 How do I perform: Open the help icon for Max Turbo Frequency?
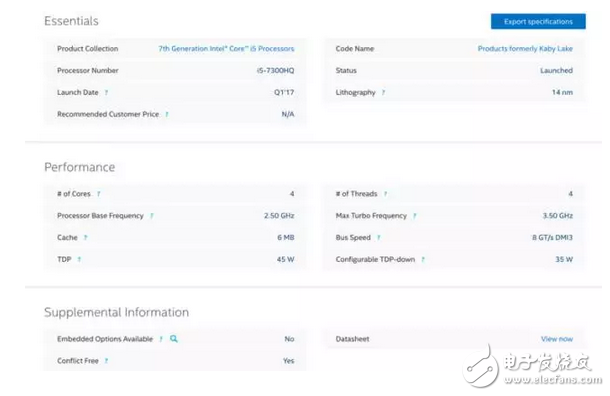[414, 216]
